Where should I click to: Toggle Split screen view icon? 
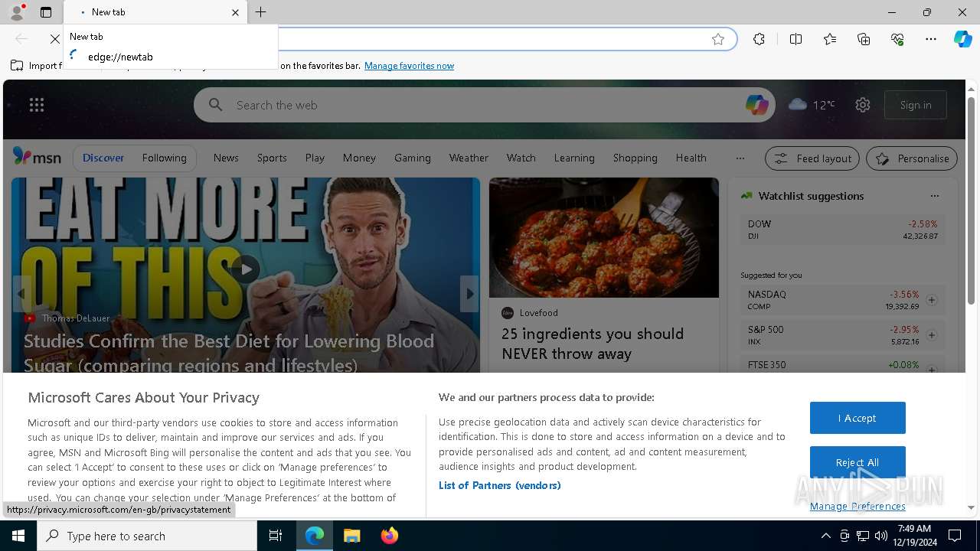tap(796, 39)
